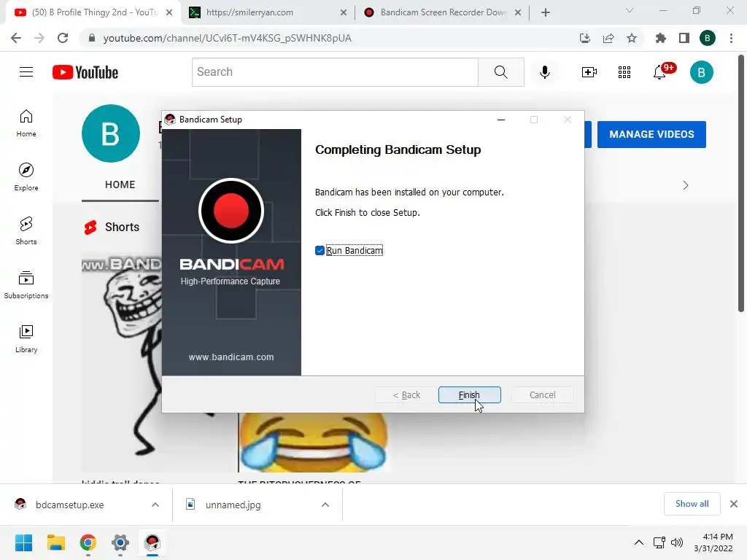Open File Explorer from taskbar

click(55, 542)
